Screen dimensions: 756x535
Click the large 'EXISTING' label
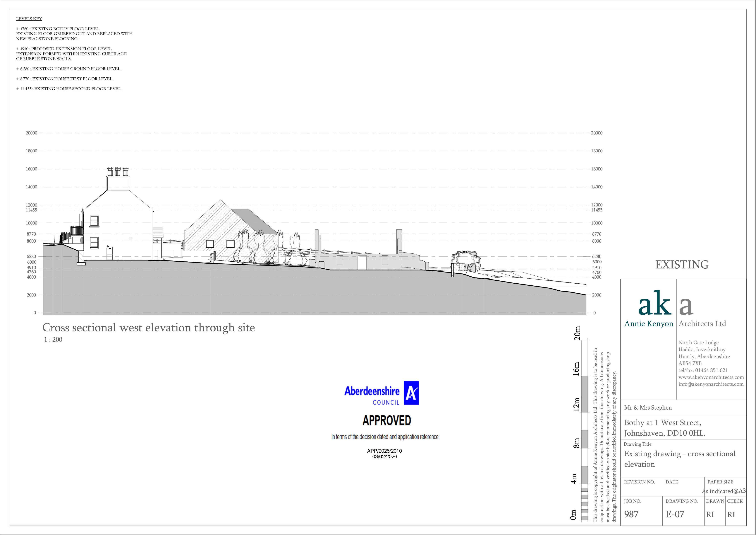[682, 265]
